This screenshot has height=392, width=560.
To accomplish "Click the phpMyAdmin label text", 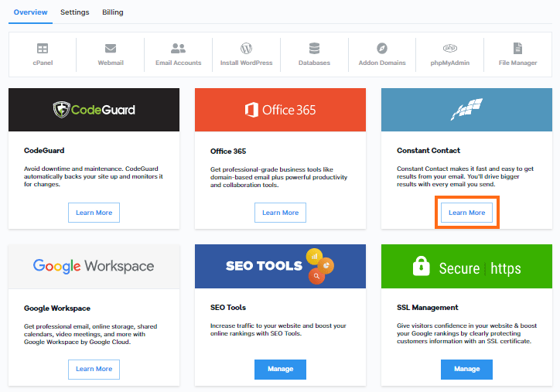I will [x=450, y=63].
